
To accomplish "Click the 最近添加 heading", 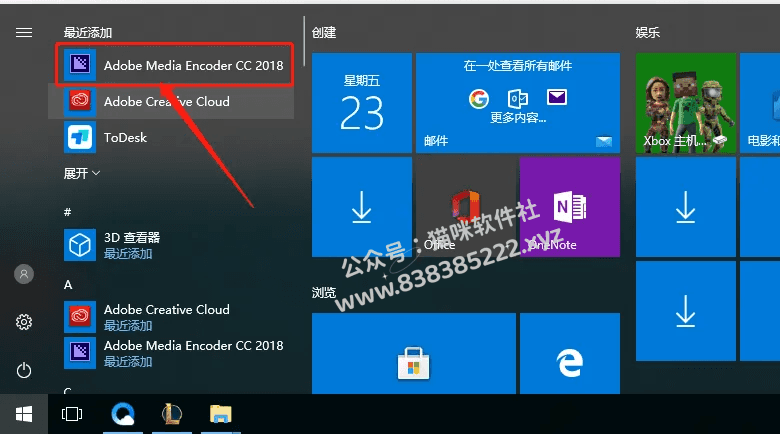I will (88, 33).
